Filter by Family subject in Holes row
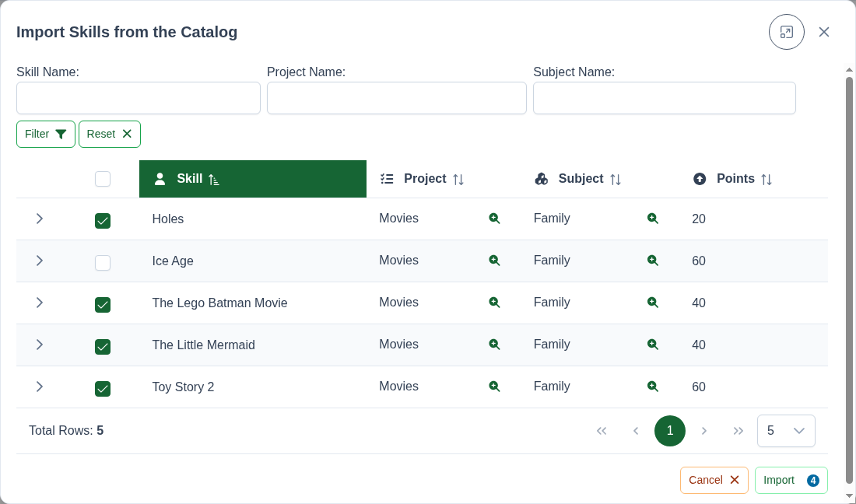This screenshot has width=856, height=504. (653, 219)
